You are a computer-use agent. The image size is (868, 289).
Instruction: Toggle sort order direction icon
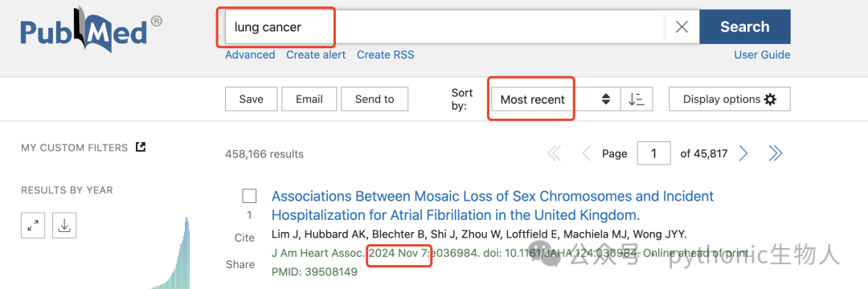pos(637,99)
